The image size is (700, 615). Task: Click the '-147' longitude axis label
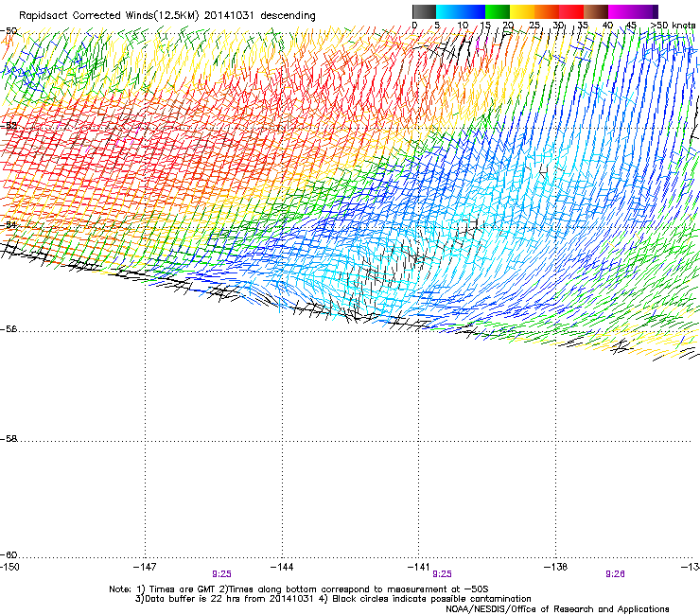point(145,567)
